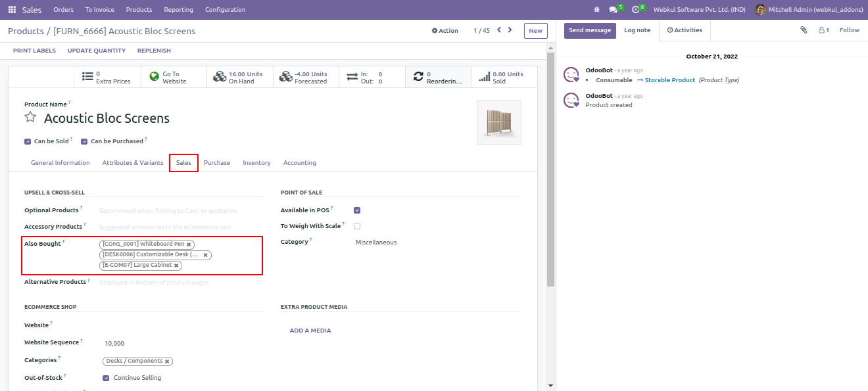Open the Products menu
The height and width of the screenshot is (391, 868).
point(139,10)
